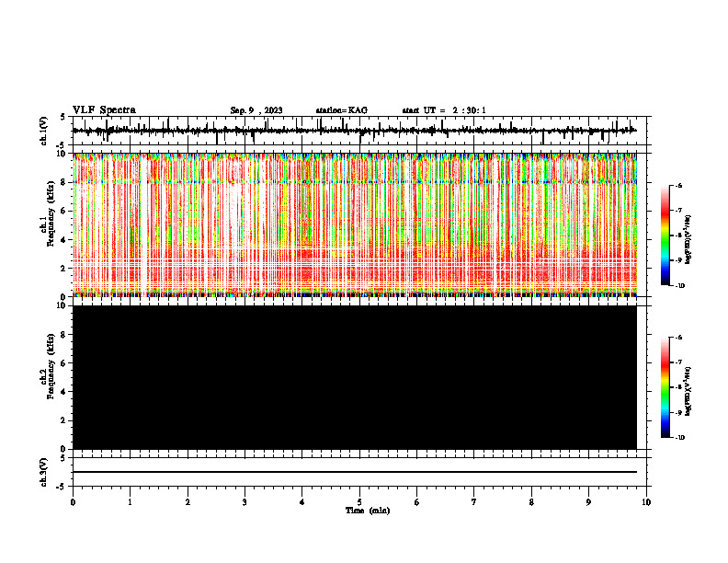
Task: Click the '5' time axis tick label
Action: pyautogui.click(x=359, y=502)
